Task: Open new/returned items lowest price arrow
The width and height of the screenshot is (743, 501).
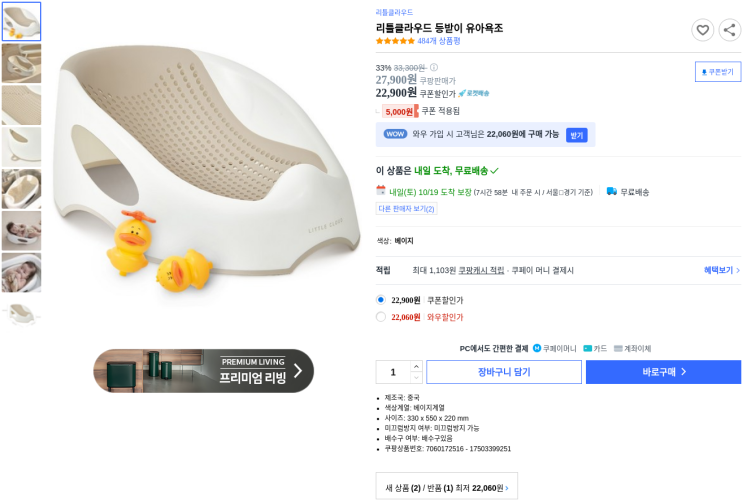Action: 506,488
